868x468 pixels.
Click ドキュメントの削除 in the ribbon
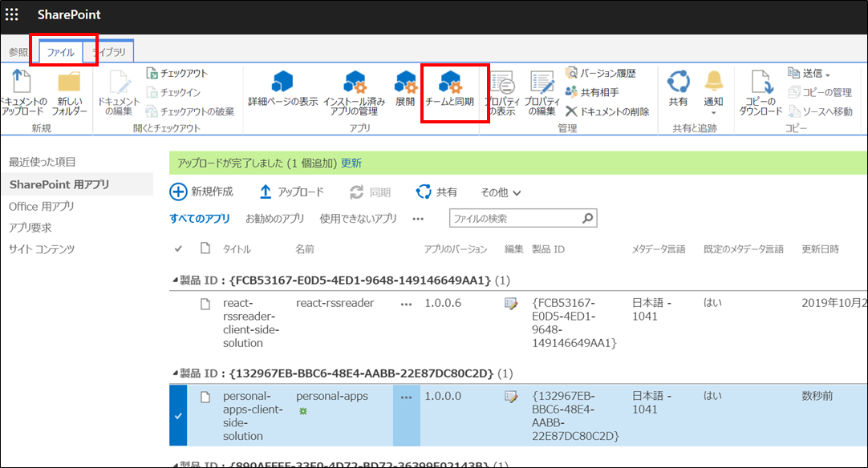[606, 111]
